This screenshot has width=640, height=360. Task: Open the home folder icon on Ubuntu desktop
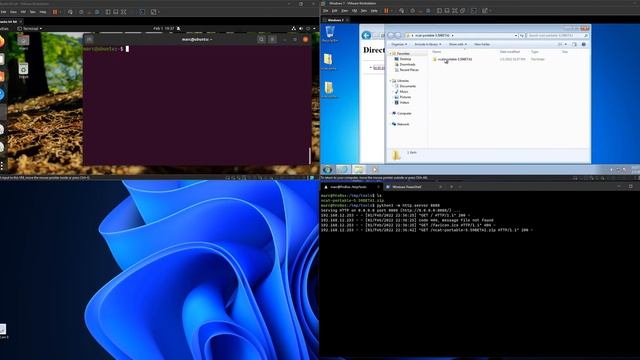(23, 42)
